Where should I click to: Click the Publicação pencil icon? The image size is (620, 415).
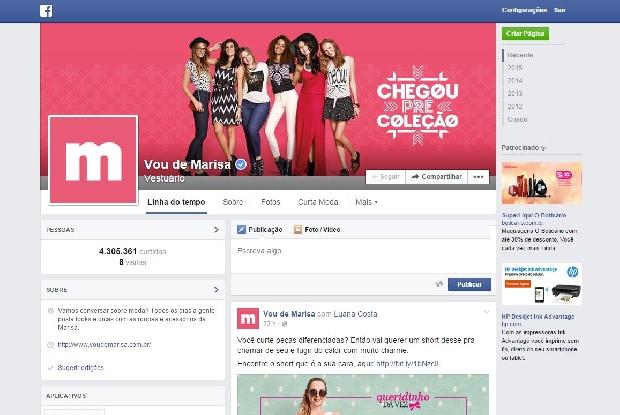241,230
